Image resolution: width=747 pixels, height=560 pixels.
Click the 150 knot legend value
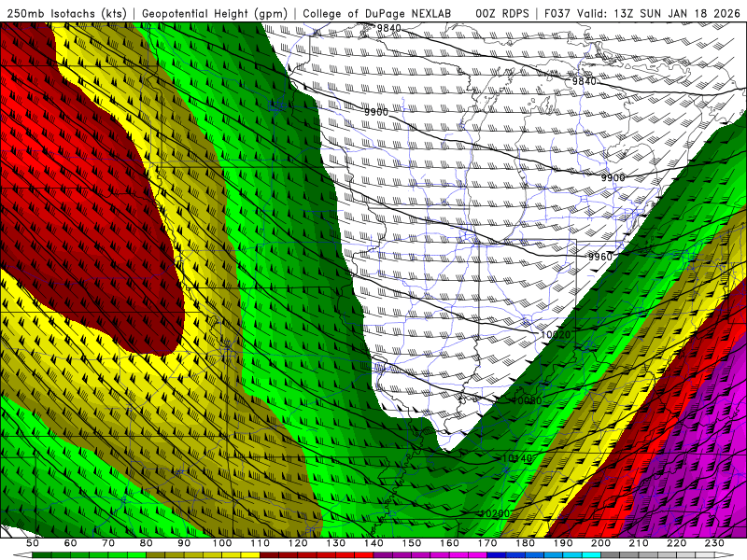pos(411,543)
